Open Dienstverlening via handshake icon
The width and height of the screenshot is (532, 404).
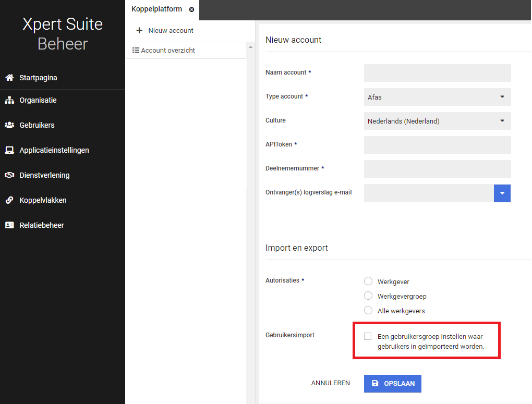9,175
